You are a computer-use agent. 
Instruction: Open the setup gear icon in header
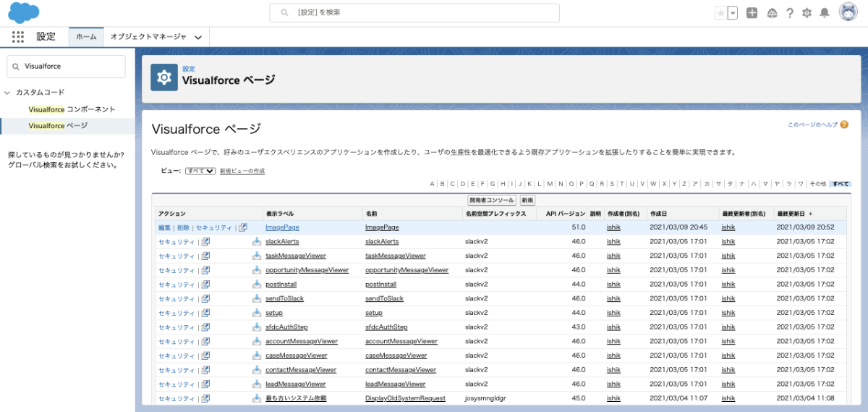click(807, 12)
